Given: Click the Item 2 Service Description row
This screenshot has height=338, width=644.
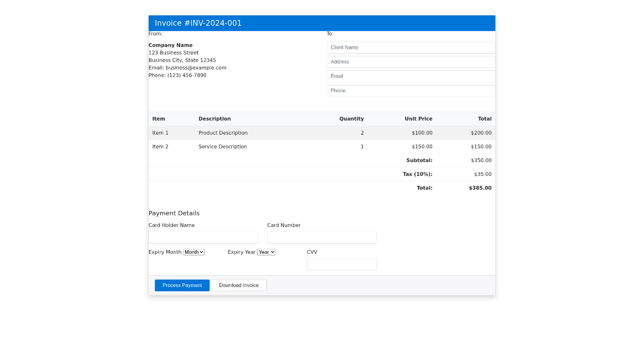Looking at the screenshot, I should click(322, 146).
